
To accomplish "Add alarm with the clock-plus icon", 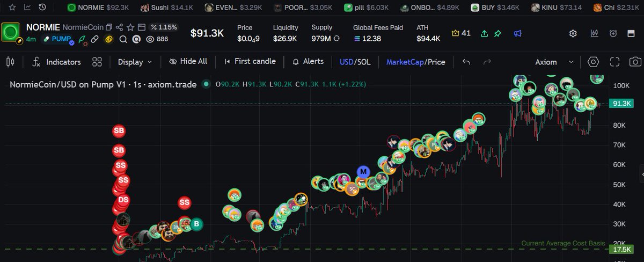I will pyautogui.click(x=613, y=33).
